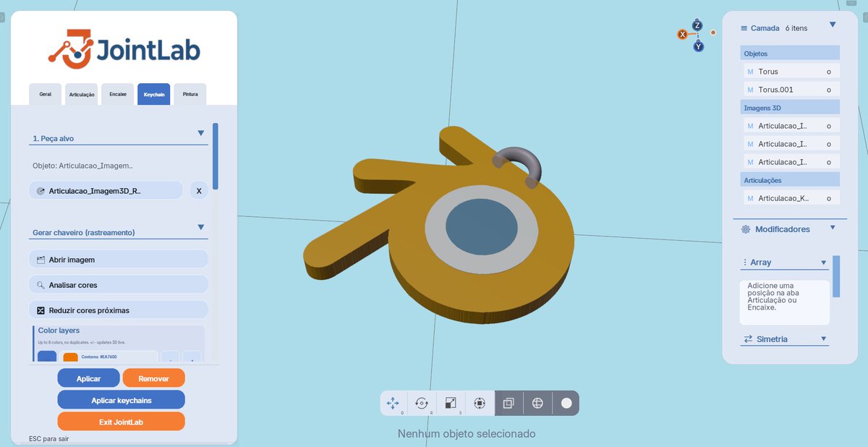Click the right panel modifiers scrollbar
The height and width of the screenshot is (447, 868).
pyautogui.click(x=836, y=276)
